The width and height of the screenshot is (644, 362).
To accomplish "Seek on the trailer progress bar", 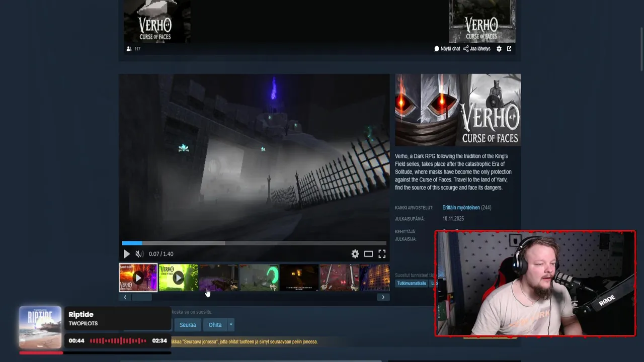I will [254, 243].
